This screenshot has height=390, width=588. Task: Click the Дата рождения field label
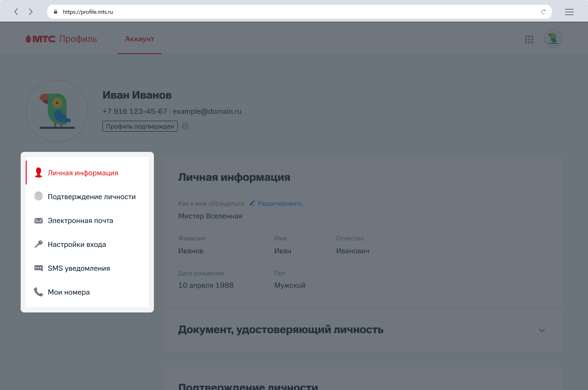coord(201,273)
